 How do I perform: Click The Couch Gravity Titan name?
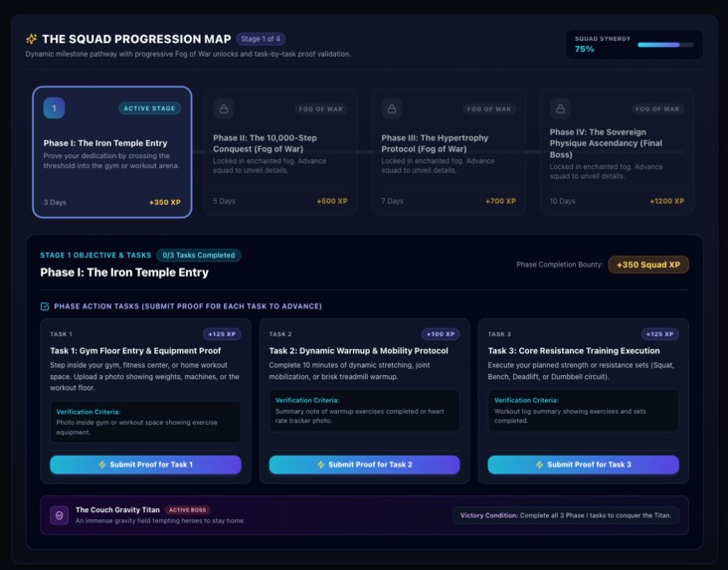click(117, 510)
